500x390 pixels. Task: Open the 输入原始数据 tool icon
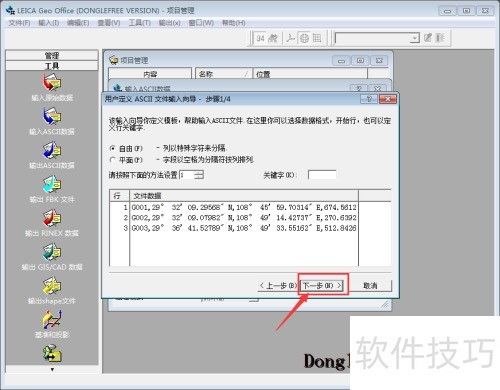[52, 82]
